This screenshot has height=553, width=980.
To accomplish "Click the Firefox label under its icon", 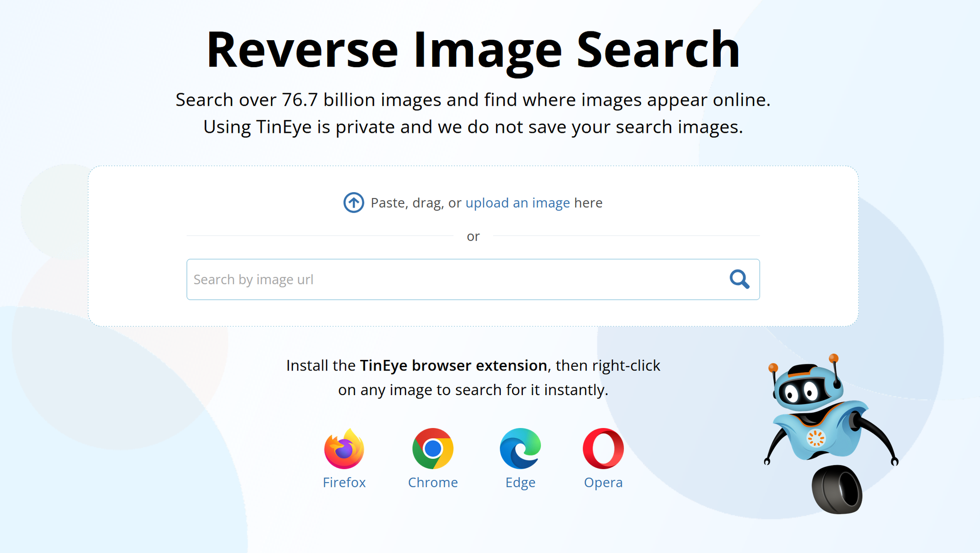I will pyautogui.click(x=344, y=482).
